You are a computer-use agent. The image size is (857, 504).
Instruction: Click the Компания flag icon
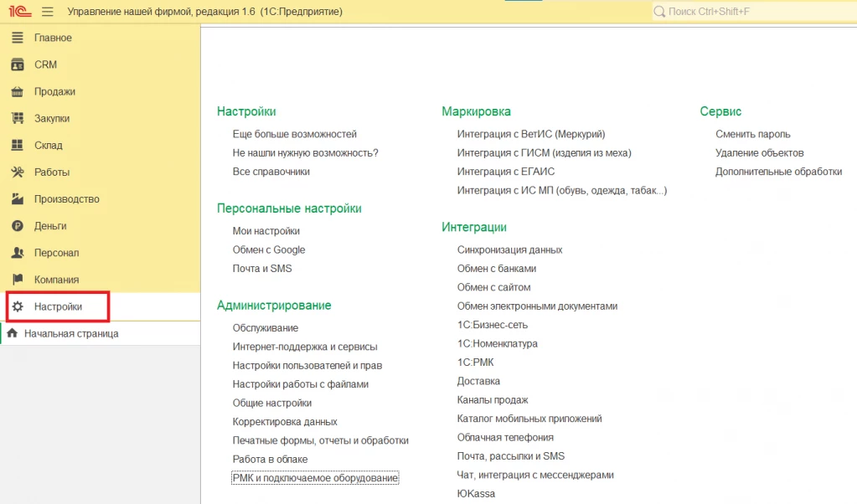[18, 280]
